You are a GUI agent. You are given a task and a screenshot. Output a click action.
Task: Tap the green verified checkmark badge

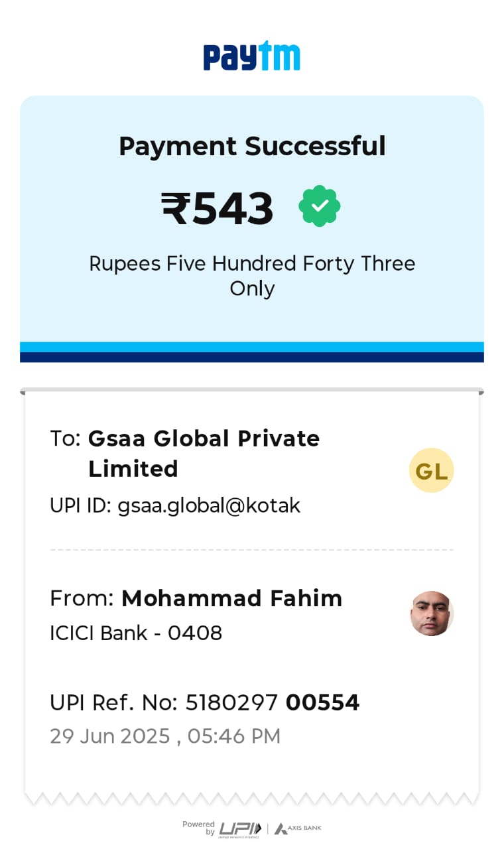click(320, 206)
